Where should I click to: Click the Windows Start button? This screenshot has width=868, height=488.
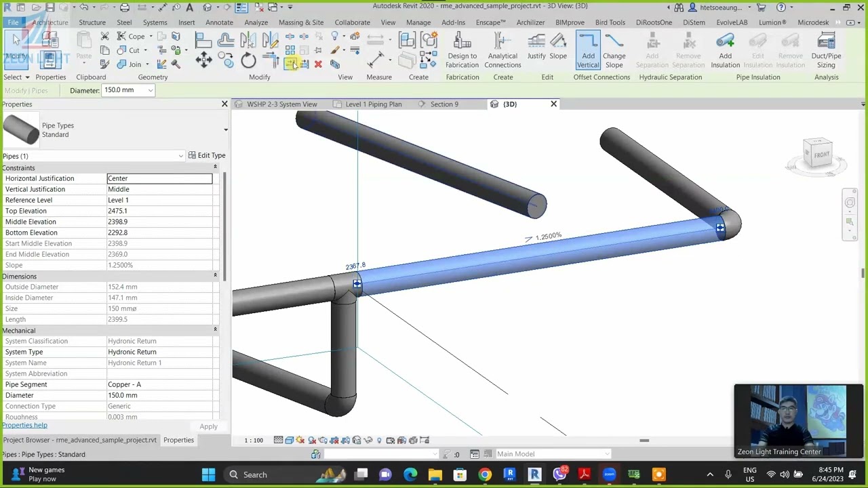(x=208, y=474)
